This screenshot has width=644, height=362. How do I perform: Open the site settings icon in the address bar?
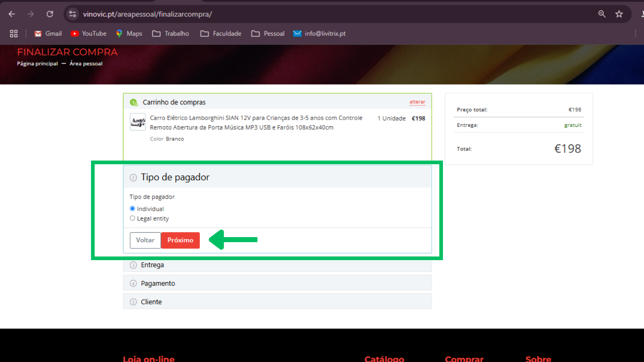click(72, 14)
